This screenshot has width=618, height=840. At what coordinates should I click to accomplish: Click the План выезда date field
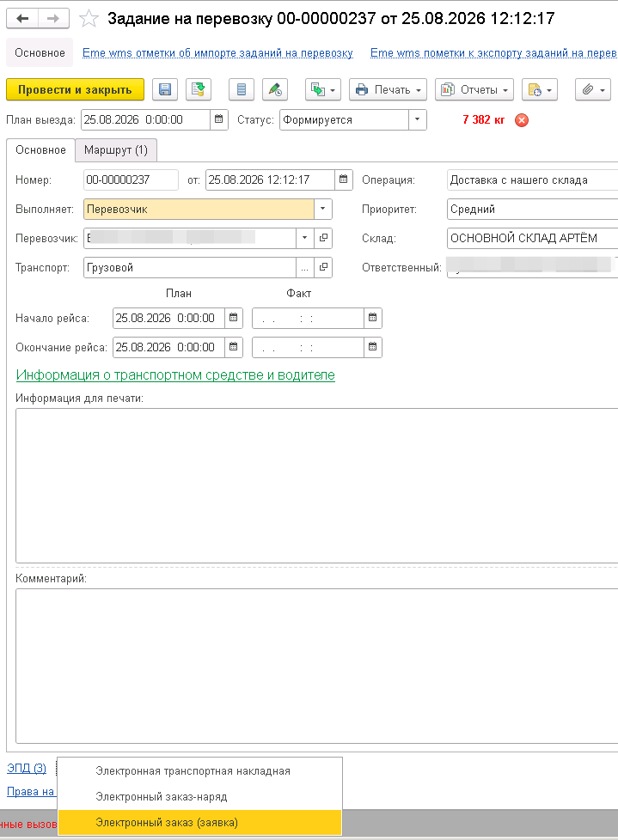tap(146, 119)
